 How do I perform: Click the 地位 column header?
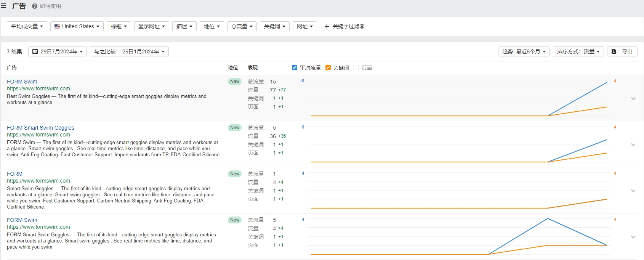[233, 67]
